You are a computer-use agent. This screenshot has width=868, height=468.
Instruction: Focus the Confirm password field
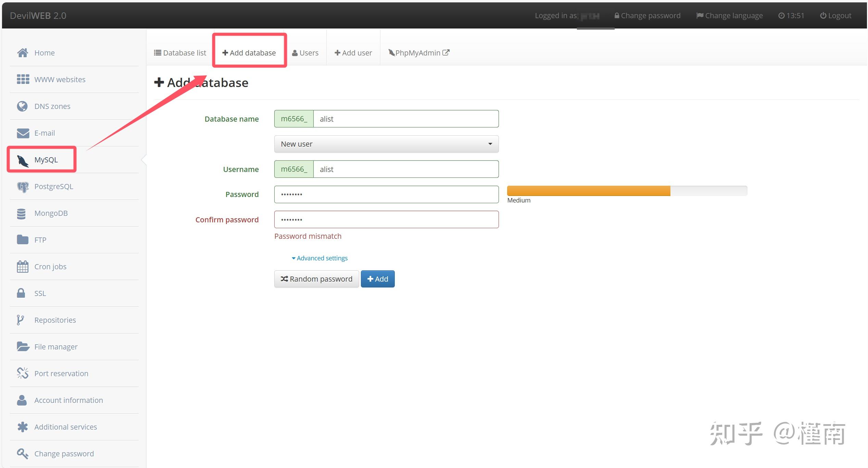point(386,220)
